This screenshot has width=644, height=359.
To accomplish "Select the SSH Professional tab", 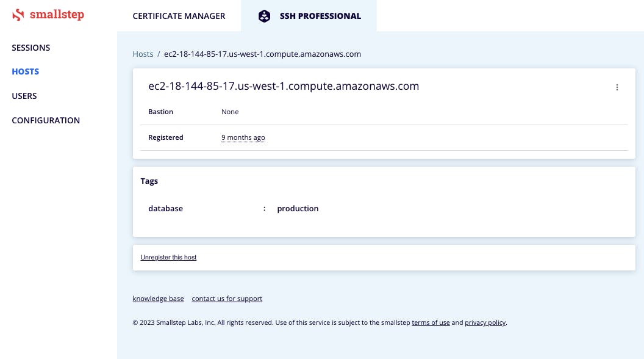I will coord(320,16).
